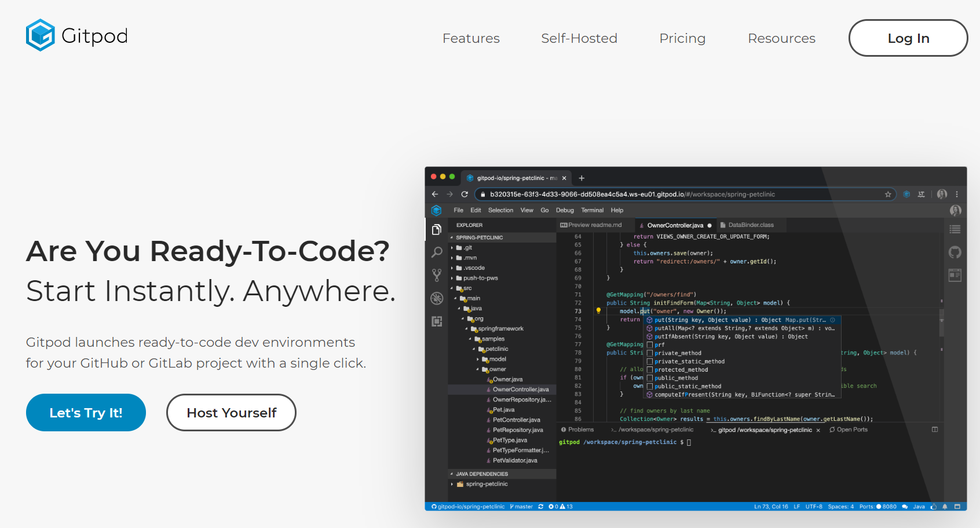The image size is (980, 528).
Task: Switch to Preview readme.md tab
Action: pyautogui.click(x=594, y=225)
